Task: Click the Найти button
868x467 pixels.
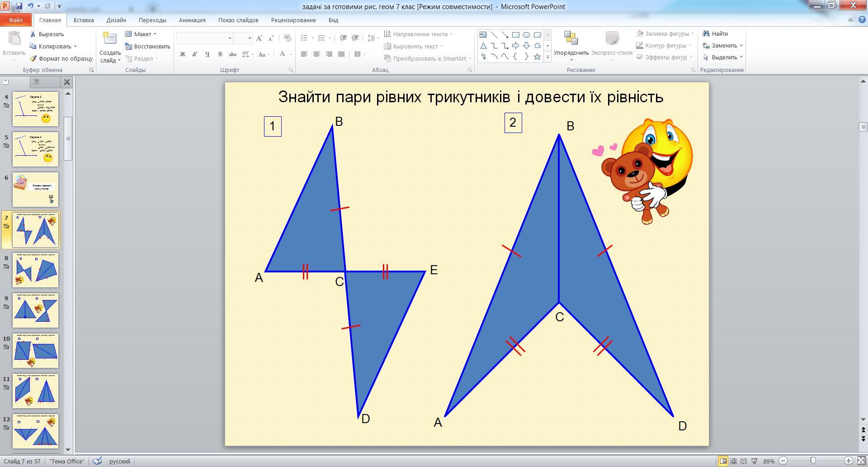Action: point(715,33)
